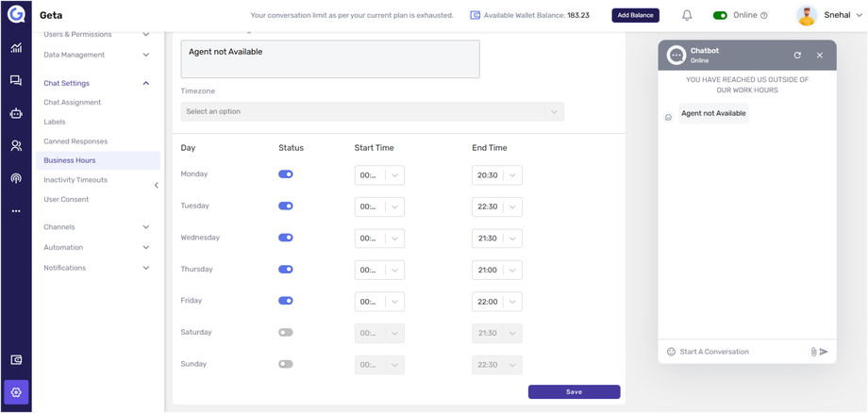This screenshot has height=413, width=868.
Task: Click the Add Balance button
Action: [x=636, y=15]
